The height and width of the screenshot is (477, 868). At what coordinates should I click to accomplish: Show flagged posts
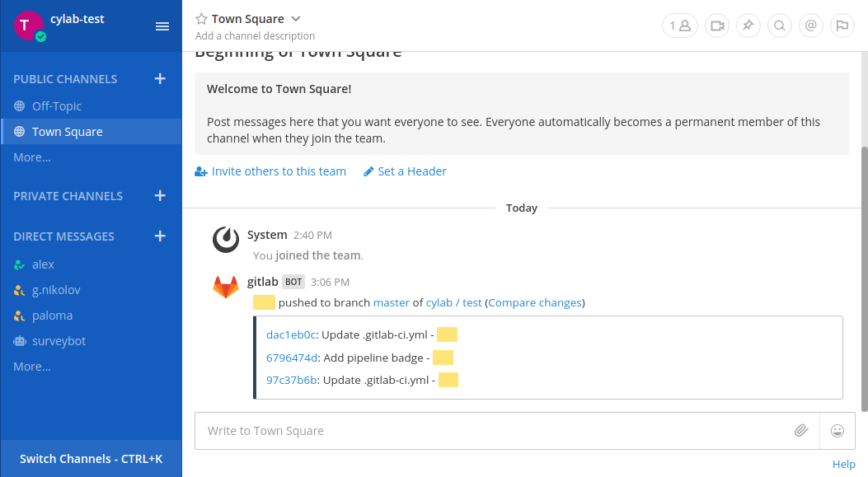click(x=842, y=26)
